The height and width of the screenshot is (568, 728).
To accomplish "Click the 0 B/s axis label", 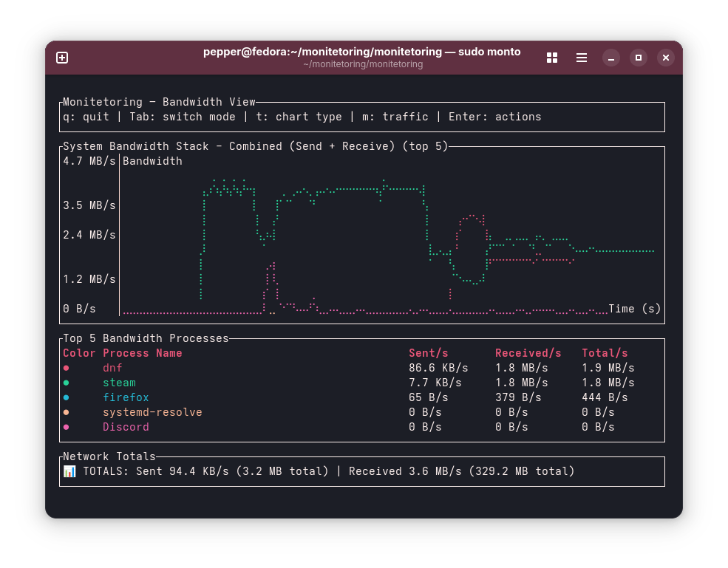I will 79,309.
